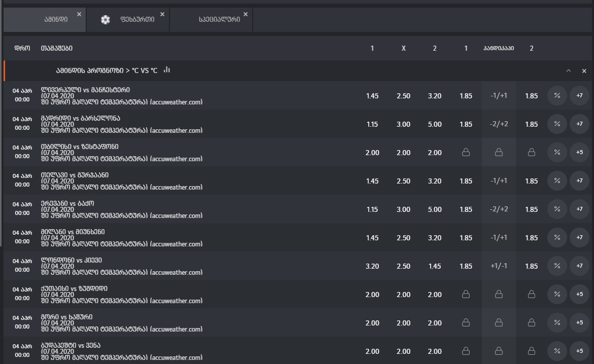Click the padlock icon in the თბილისი vs ზესტაფონი row

pos(466,152)
